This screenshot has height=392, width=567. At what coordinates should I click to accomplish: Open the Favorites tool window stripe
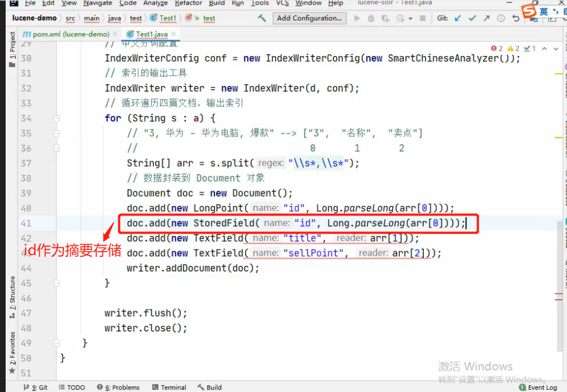point(12,352)
